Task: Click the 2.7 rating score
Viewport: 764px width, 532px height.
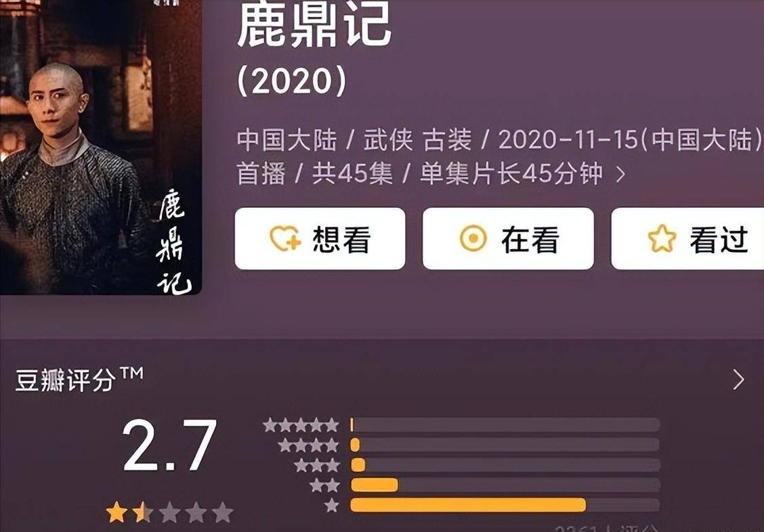Action: [x=169, y=445]
